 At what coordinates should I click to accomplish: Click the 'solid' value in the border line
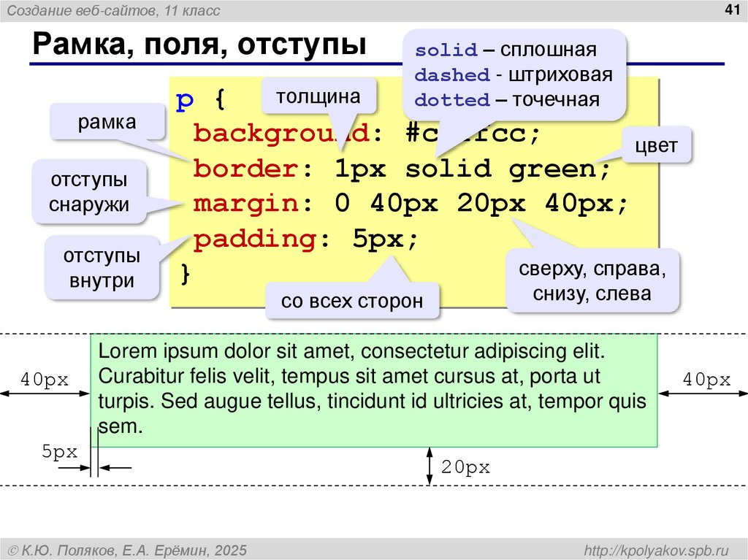pos(449,169)
